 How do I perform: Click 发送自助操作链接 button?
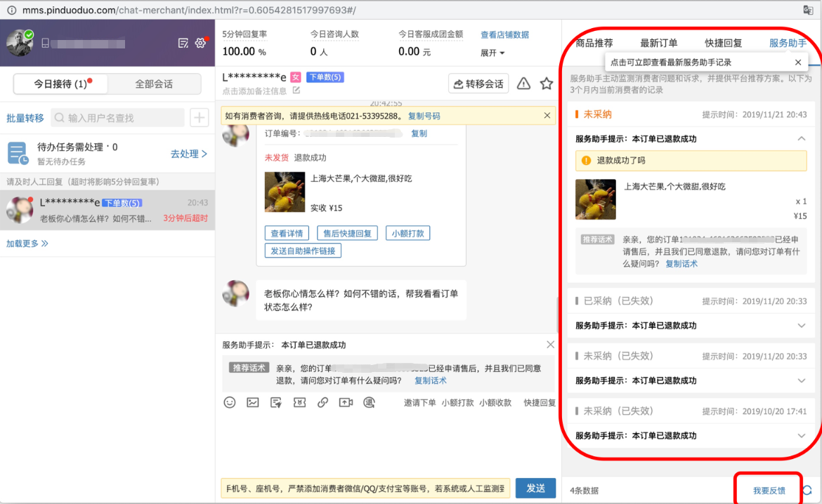click(303, 251)
